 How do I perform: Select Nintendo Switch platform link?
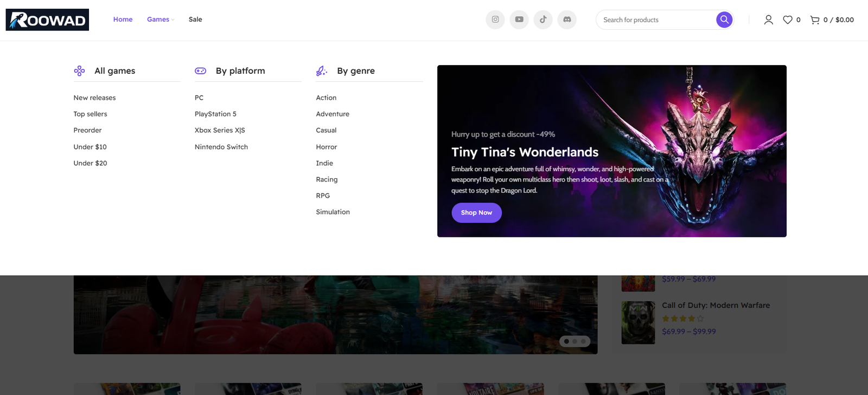click(221, 147)
